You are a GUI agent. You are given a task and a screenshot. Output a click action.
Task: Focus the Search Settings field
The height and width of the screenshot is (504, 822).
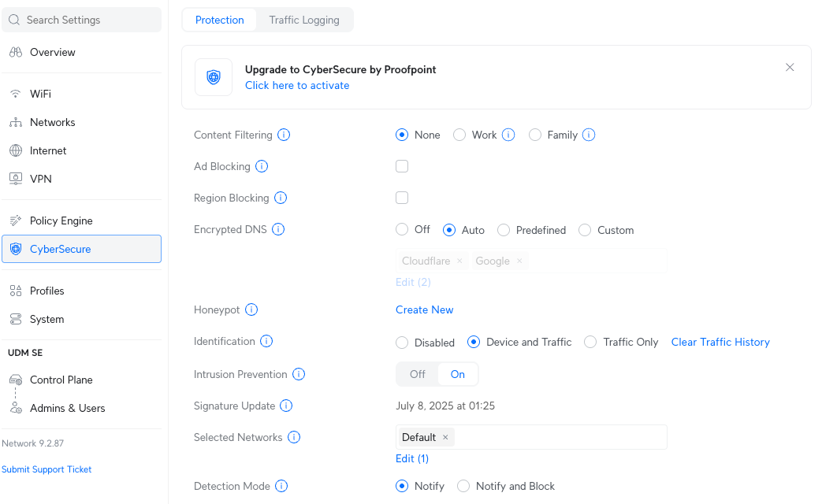point(81,20)
